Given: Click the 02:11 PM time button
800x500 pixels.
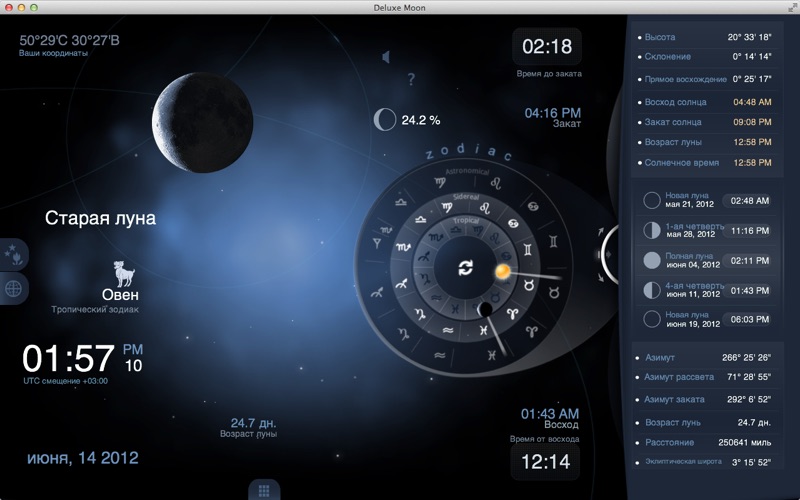Looking at the screenshot, I should (749, 261).
